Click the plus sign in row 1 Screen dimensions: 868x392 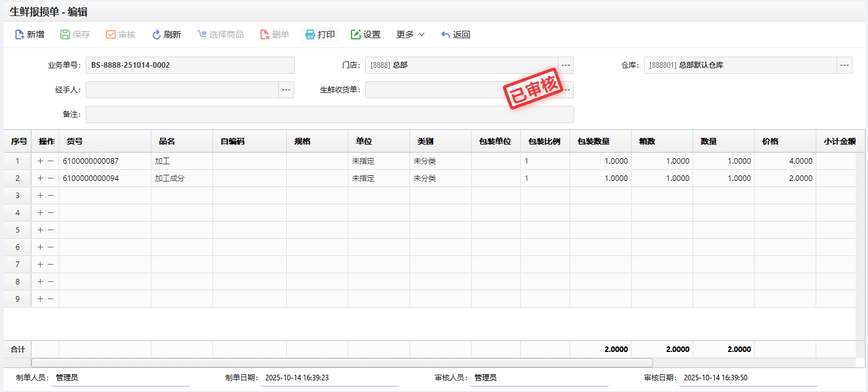point(41,161)
